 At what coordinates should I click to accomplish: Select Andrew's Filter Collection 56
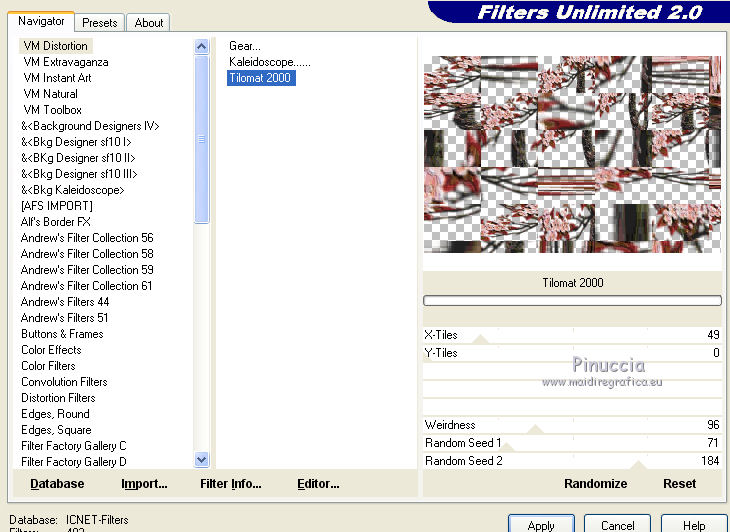tap(87, 238)
